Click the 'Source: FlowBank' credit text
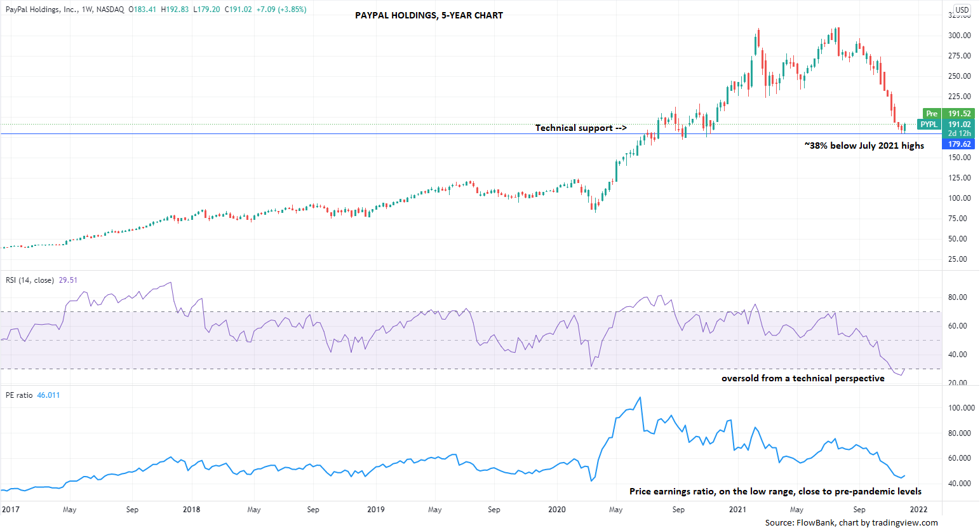 tap(851, 522)
